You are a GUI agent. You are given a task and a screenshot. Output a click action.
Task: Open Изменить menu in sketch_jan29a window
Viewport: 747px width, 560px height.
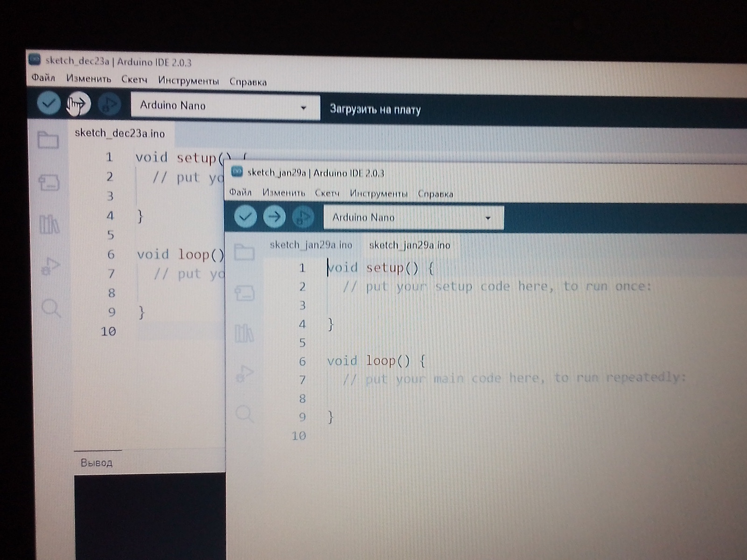(x=284, y=193)
